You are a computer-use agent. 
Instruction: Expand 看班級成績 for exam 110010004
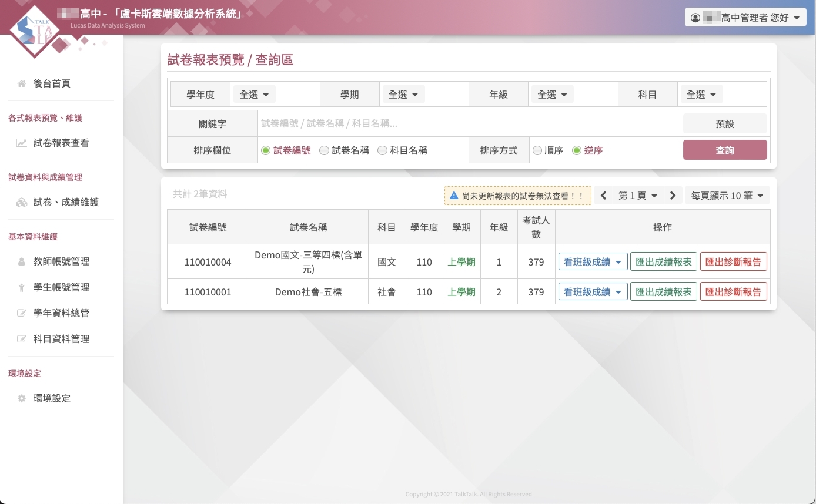pos(593,262)
